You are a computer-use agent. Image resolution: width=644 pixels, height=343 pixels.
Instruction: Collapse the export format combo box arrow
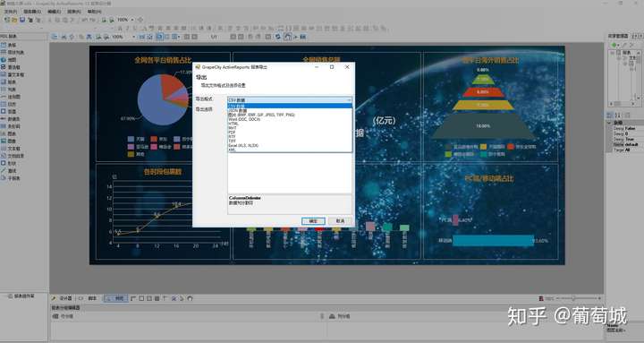coord(349,100)
